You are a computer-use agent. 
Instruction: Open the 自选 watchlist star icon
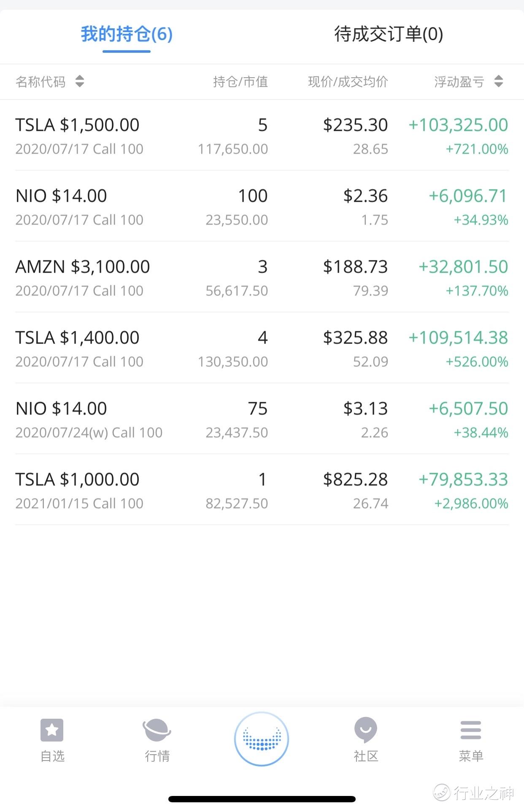pos(52,730)
